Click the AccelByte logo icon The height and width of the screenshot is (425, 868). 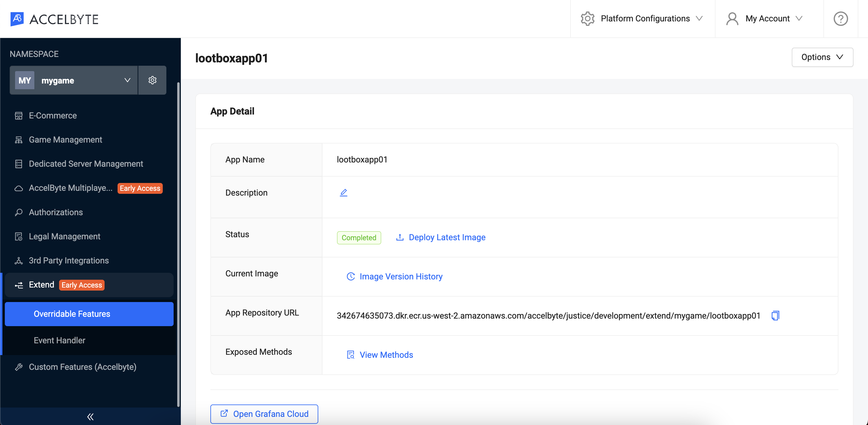(17, 19)
